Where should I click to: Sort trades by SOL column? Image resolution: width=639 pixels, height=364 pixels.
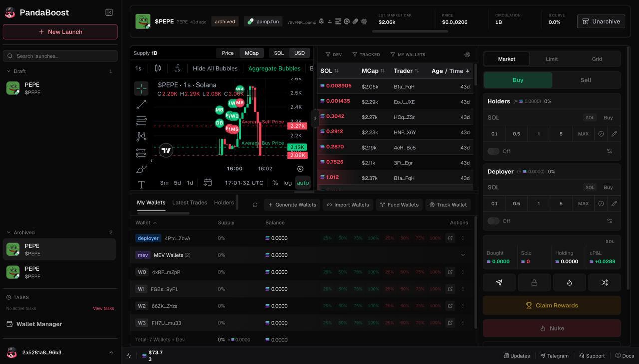point(329,71)
